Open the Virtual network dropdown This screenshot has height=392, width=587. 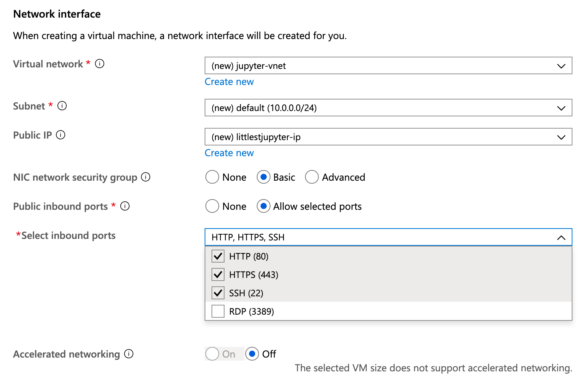tap(388, 66)
